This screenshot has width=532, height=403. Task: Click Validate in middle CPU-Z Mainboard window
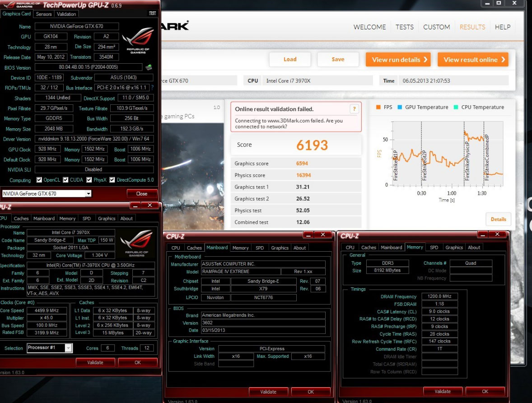(268, 392)
